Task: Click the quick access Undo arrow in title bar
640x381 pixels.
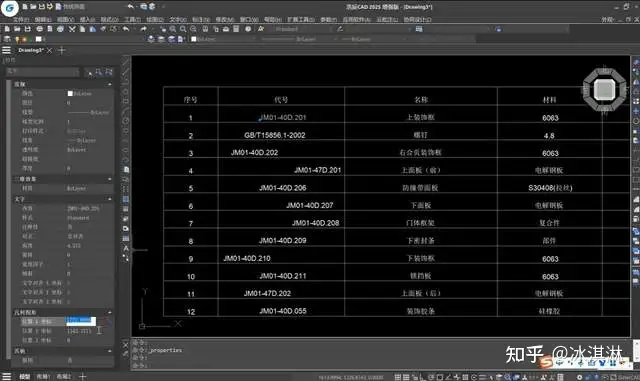Action: [x=131, y=7]
